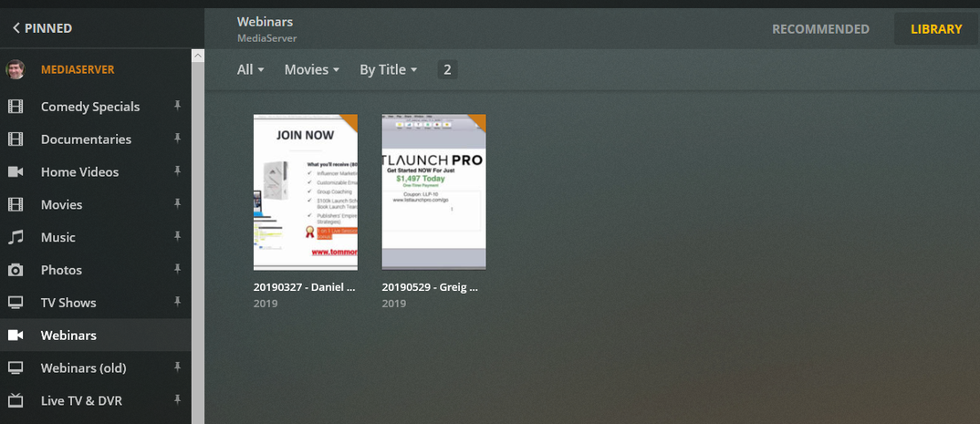Screen dimensions: 980x424
Task: Open the Movies library in sidebar
Action: coord(61,205)
